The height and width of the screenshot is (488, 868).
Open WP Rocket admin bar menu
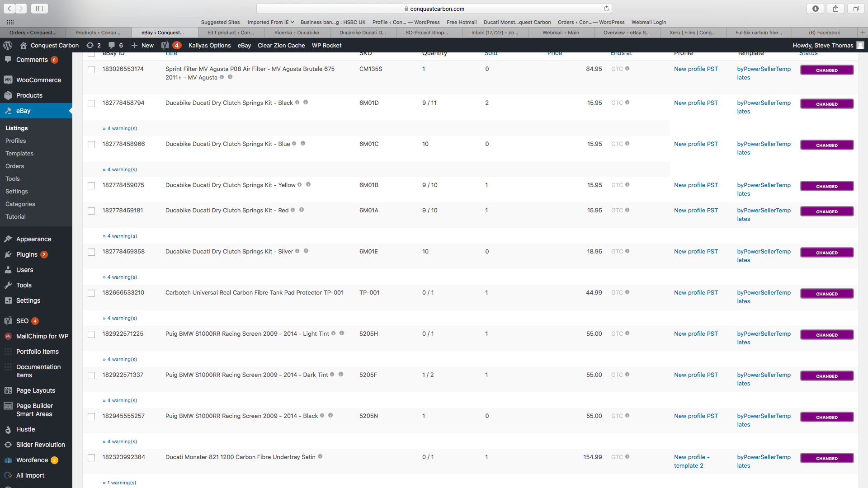326,45
